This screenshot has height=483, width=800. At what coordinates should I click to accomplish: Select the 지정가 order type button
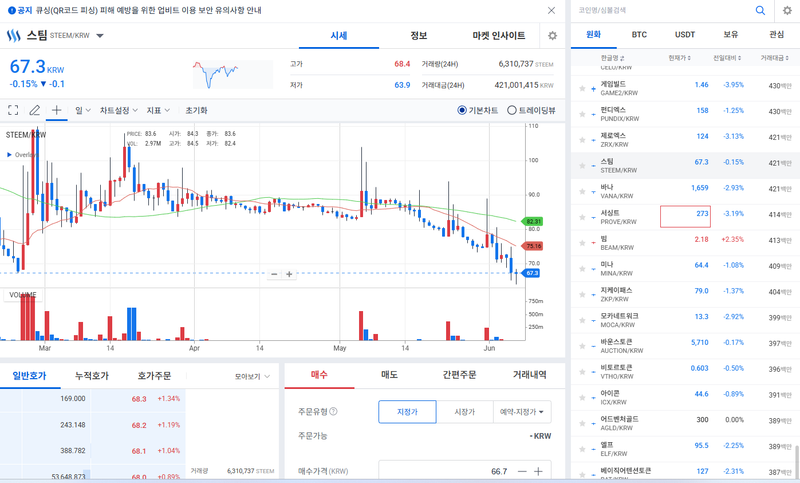(x=407, y=412)
